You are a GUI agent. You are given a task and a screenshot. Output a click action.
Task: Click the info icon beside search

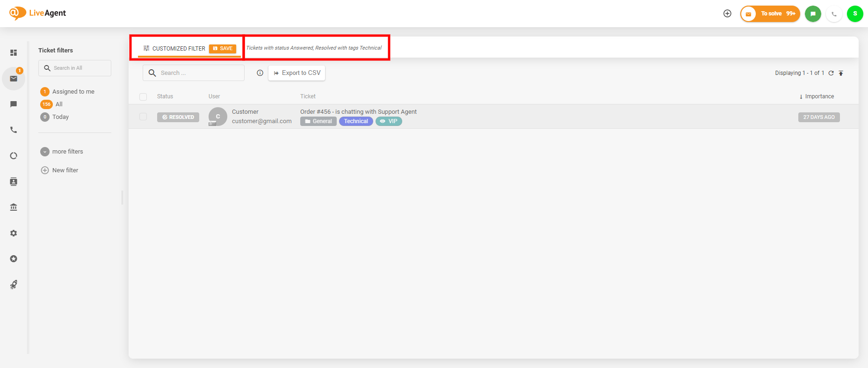[260, 73]
